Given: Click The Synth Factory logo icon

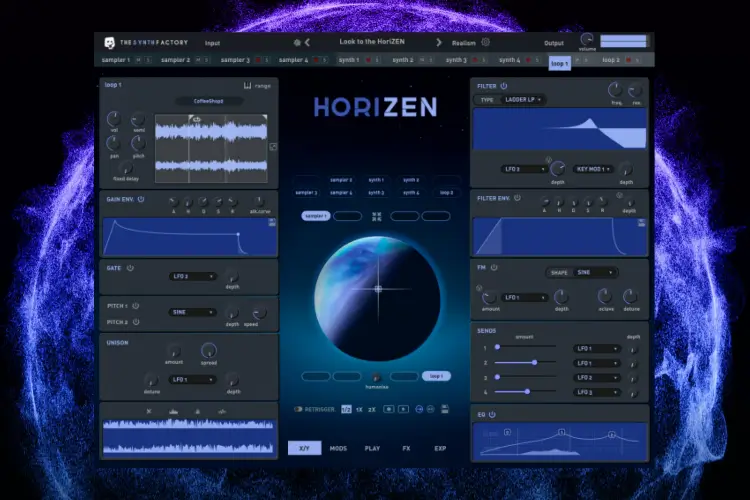Looking at the screenshot, I should [x=110, y=43].
